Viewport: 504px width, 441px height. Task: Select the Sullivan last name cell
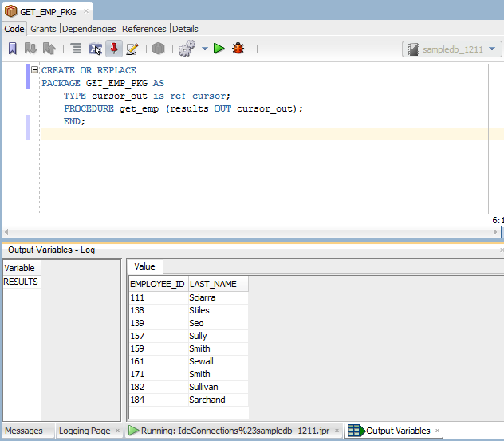click(218, 387)
